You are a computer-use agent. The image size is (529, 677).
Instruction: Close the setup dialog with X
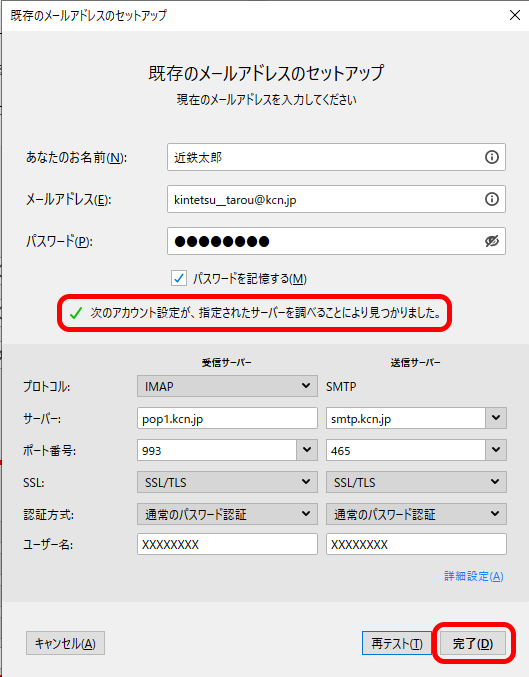[x=514, y=15]
